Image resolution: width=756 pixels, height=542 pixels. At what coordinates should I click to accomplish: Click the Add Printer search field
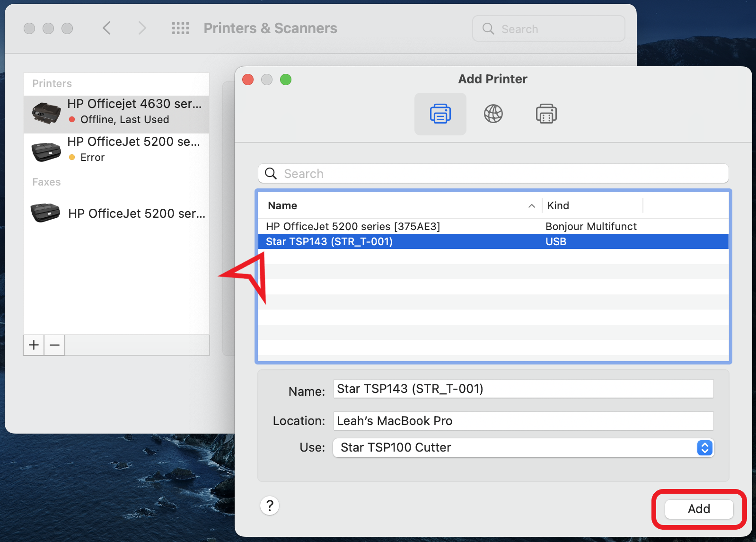tap(493, 174)
